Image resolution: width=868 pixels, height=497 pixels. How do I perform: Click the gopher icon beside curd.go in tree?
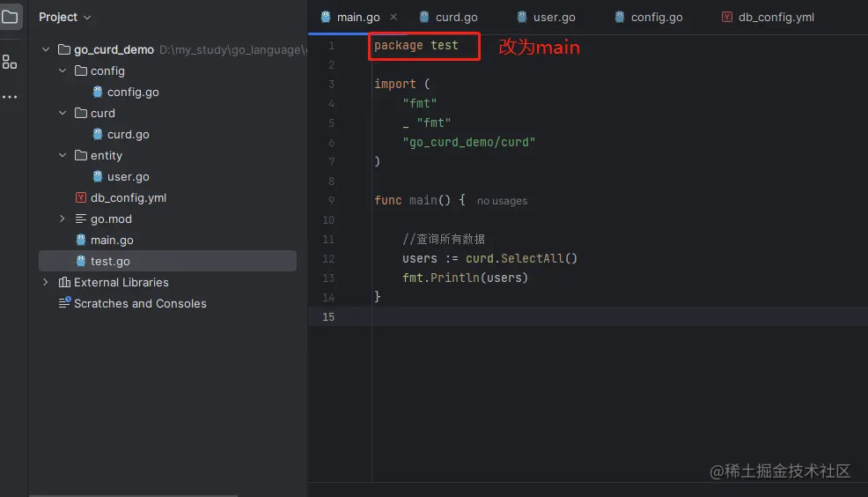98,134
